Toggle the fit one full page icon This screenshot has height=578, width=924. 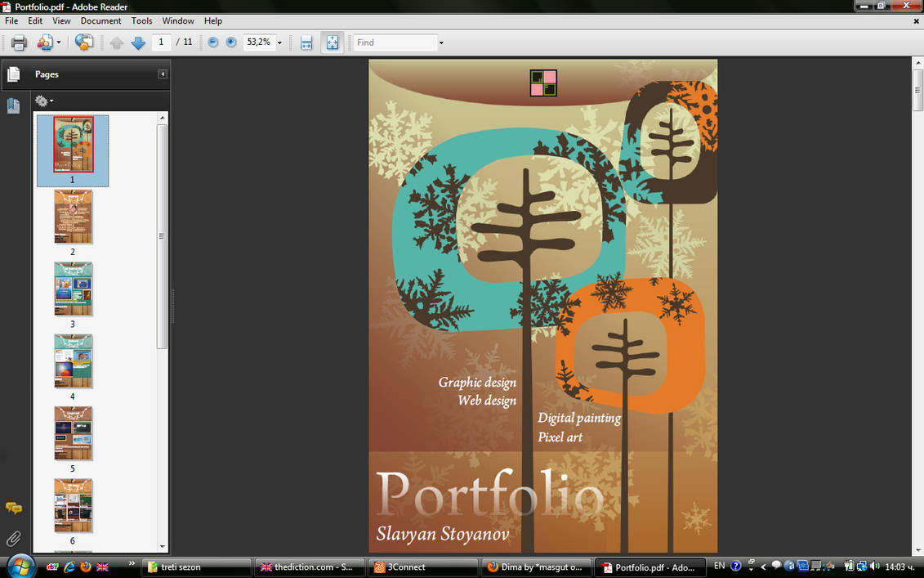(x=333, y=43)
